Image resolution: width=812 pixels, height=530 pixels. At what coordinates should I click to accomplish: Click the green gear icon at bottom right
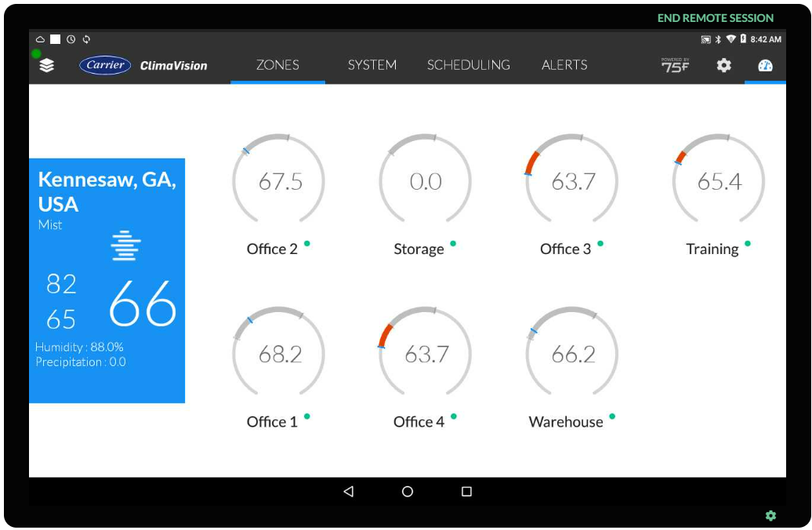770,515
